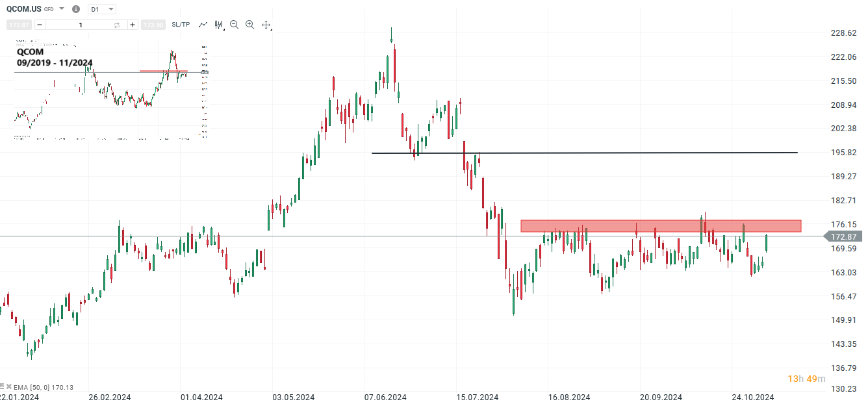
Task: Click the volume quantity input field
Action: tap(79, 25)
